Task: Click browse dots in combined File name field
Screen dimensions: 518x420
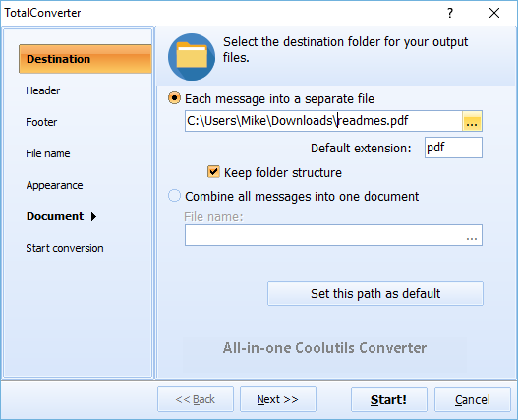Action: tap(472, 235)
